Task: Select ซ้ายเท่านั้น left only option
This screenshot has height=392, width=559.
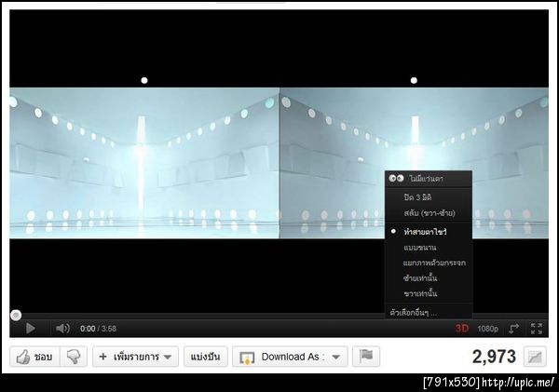Action: coord(429,278)
